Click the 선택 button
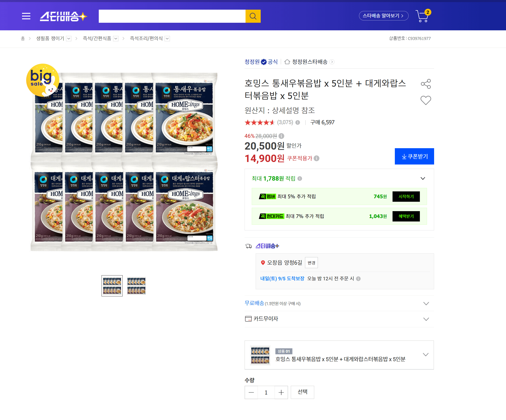 tap(302, 392)
